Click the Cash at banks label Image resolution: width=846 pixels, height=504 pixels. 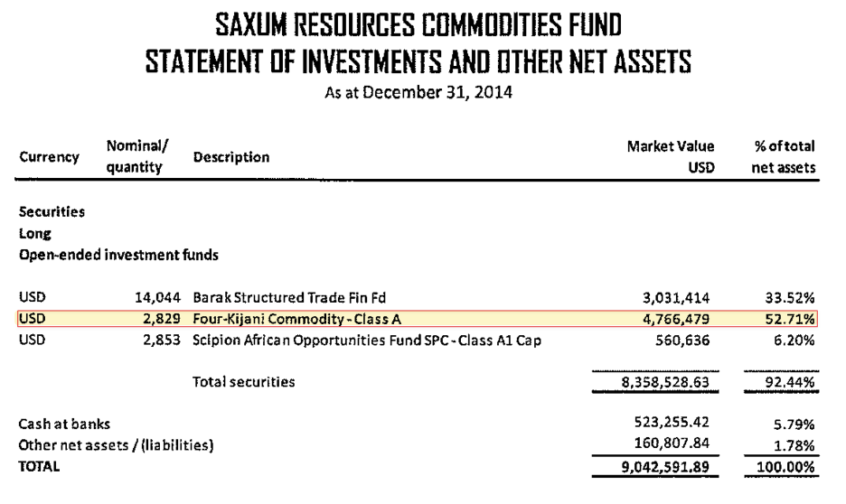point(64,425)
